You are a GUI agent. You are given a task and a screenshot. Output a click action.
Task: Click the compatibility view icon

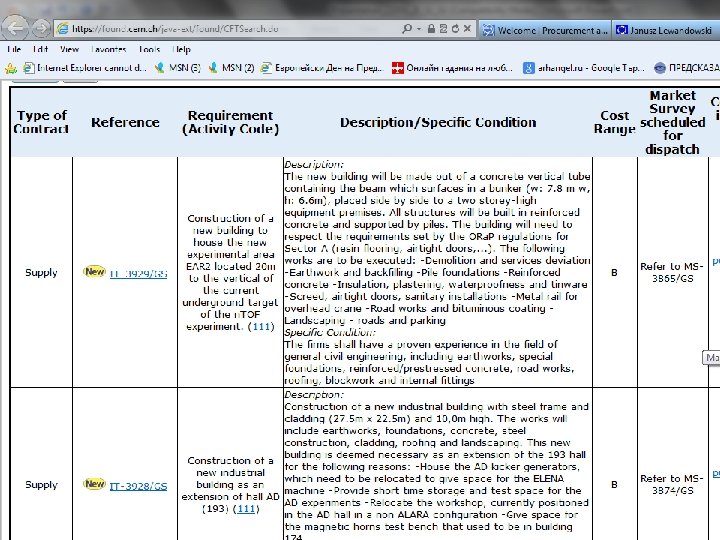tap(443, 28)
